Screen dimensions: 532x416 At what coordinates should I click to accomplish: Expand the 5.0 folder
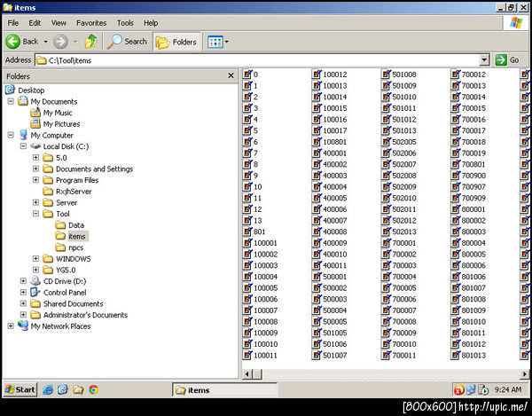pyautogui.click(x=35, y=158)
